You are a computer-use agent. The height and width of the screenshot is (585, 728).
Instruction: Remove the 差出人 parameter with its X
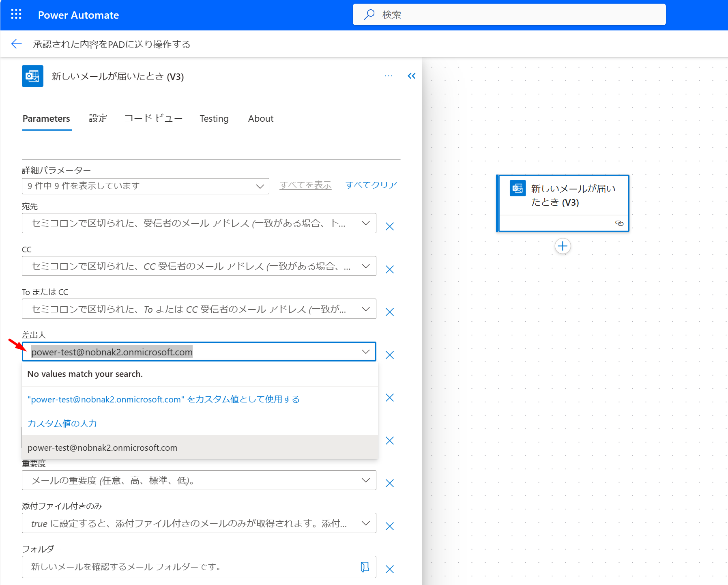pyautogui.click(x=390, y=355)
